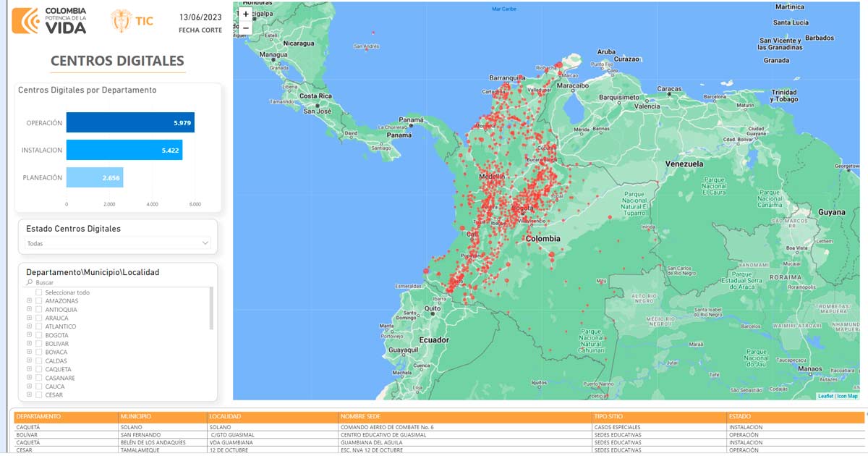
Task: Expand the BOLIVAR tree node
Action: [x=29, y=344]
